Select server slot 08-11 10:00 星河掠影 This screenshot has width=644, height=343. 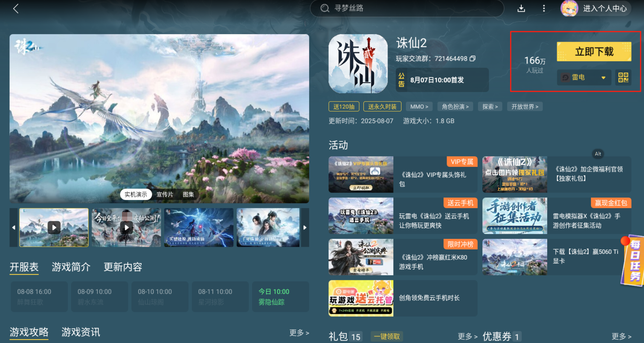pyautogui.click(x=220, y=297)
